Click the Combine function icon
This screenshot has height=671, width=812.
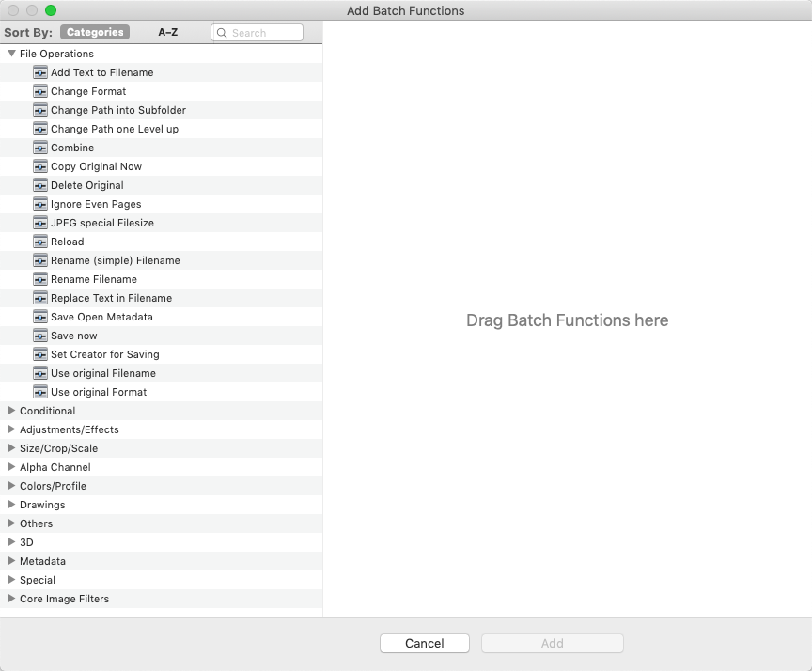[x=39, y=148]
